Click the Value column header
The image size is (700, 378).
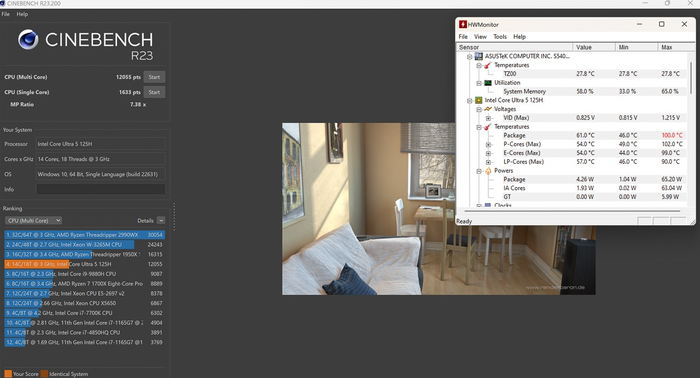coord(594,47)
